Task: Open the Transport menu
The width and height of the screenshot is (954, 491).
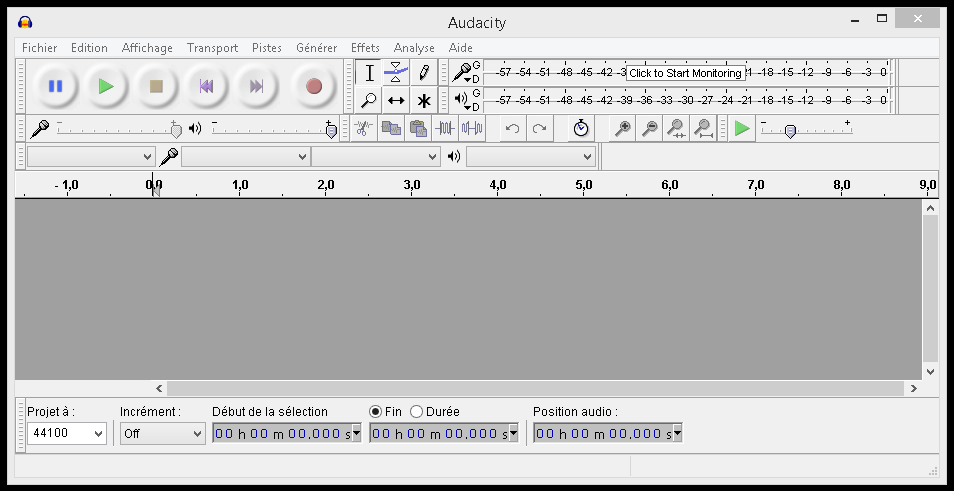Action: (212, 47)
